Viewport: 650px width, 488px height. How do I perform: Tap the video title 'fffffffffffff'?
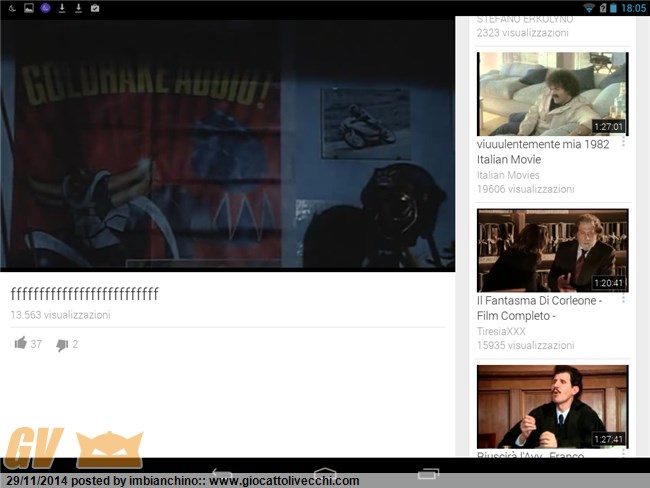85,294
